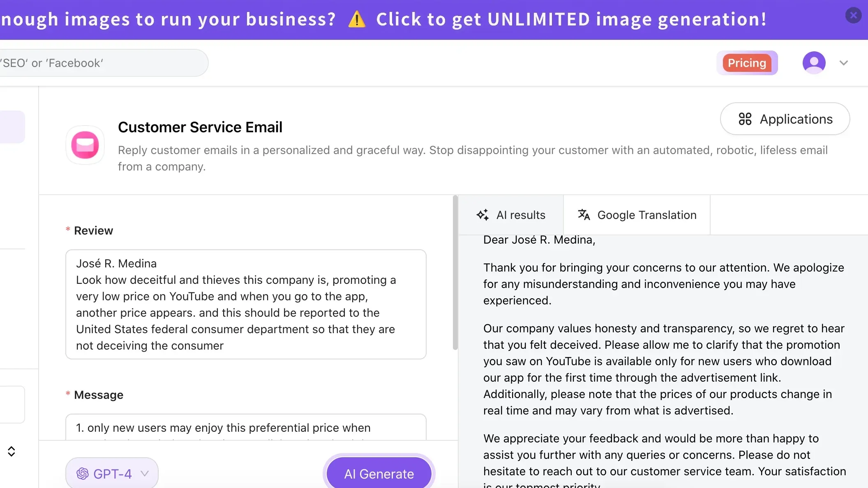Click the GPT-4 OpenAI logo icon
Screen dimensions: 868x488
point(83,474)
